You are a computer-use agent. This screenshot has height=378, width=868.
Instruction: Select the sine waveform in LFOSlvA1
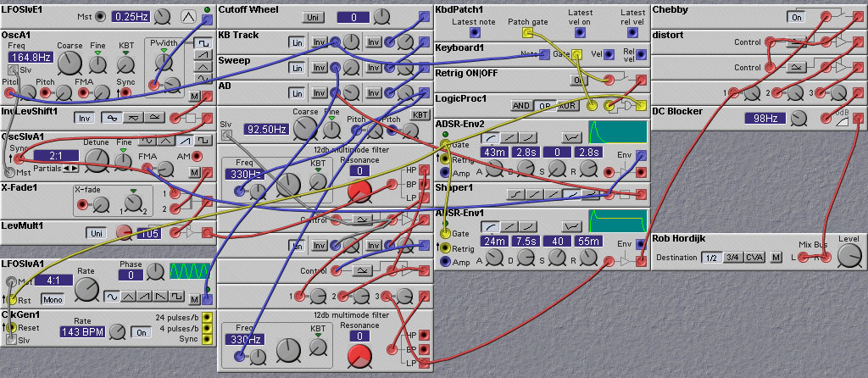(x=112, y=297)
